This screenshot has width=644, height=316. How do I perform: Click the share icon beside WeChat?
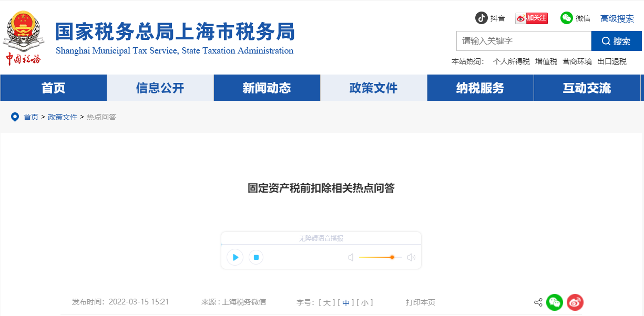(x=538, y=302)
